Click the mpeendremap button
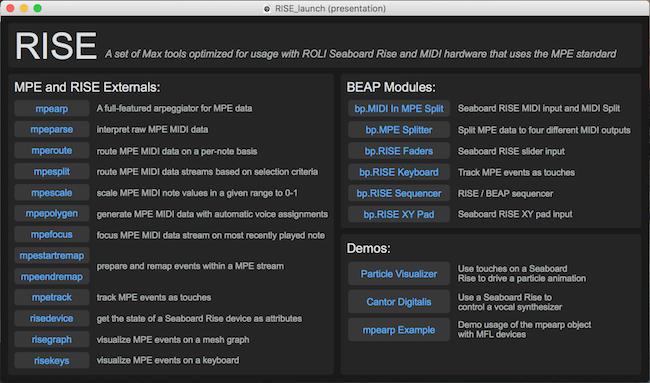Screen dimensions: 650x383 pos(52,276)
